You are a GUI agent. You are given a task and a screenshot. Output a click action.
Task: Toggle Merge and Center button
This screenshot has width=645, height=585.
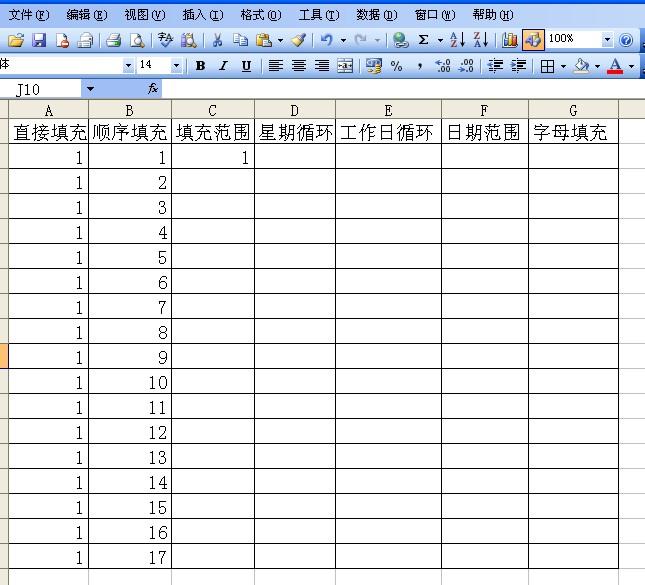point(345,65)
